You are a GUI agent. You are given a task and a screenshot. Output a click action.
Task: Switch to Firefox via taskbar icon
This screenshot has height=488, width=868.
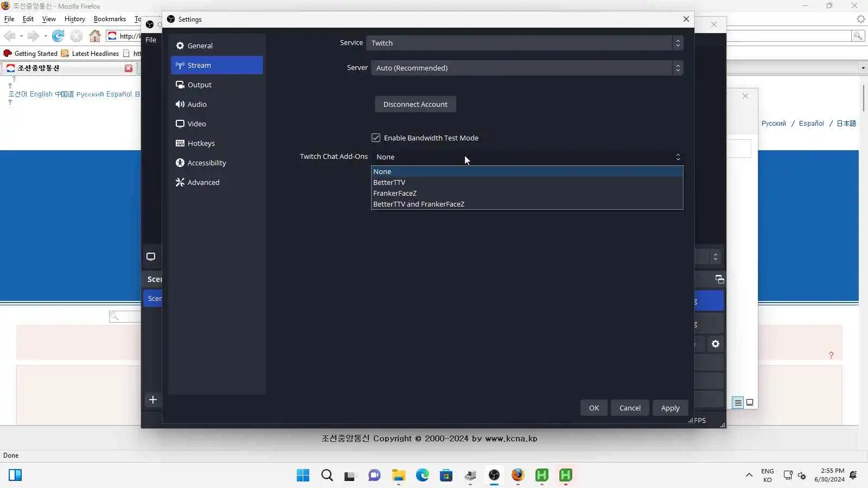point(518,476)
